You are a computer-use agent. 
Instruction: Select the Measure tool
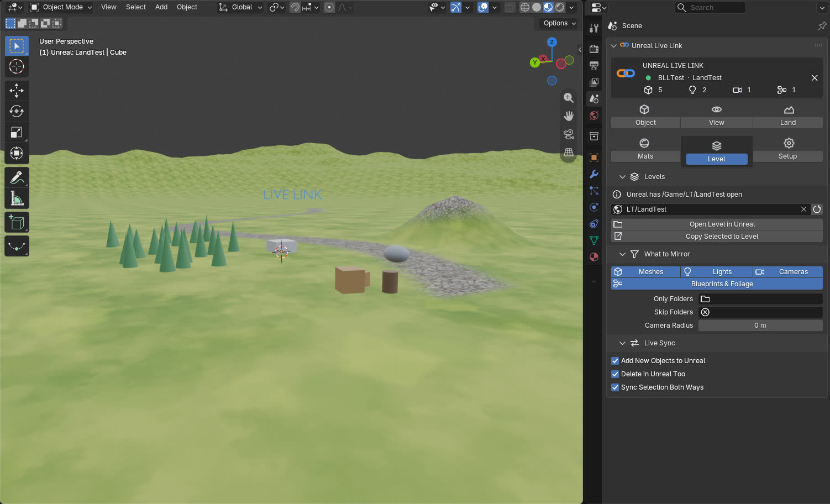click(17, 198)
